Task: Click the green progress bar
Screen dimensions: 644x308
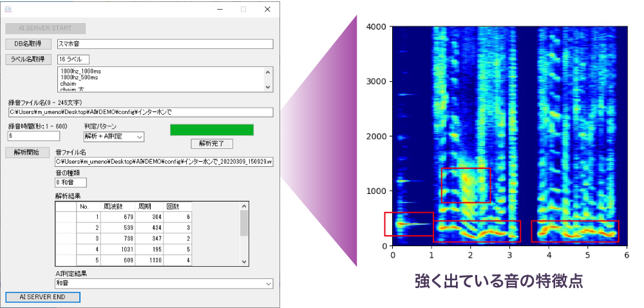Action: click(x=211, y=130)
